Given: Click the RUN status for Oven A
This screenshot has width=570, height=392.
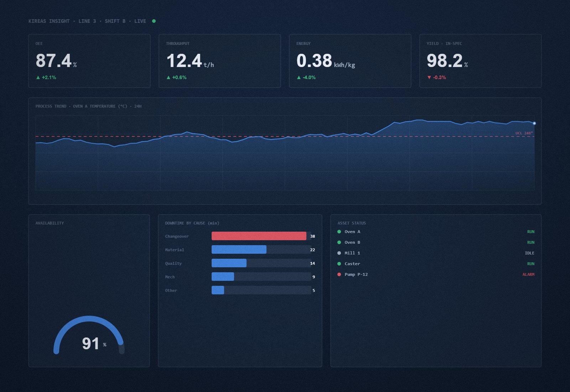Looking at the screenshot, I should click(531, 232).
